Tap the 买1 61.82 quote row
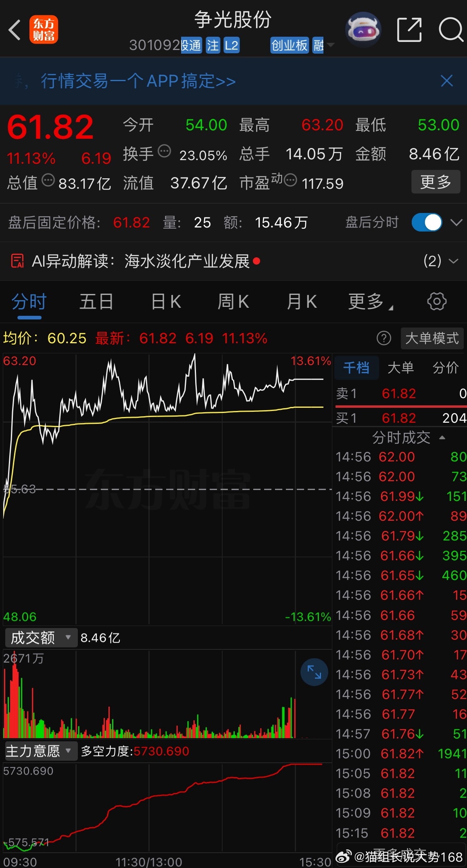The height and width of the screenshot is (868, 467). pyautogui.click(x=400, y=418)
